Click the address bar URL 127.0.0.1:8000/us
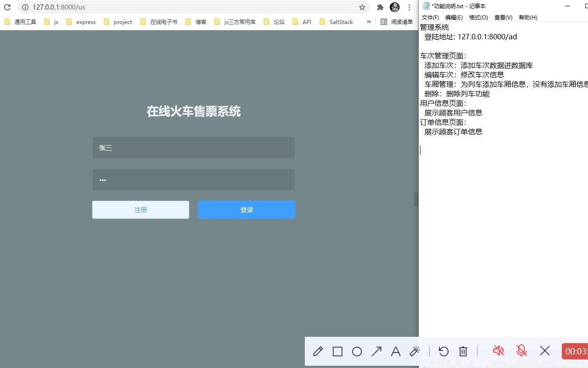The image size is (588, 368). (59, 7)
